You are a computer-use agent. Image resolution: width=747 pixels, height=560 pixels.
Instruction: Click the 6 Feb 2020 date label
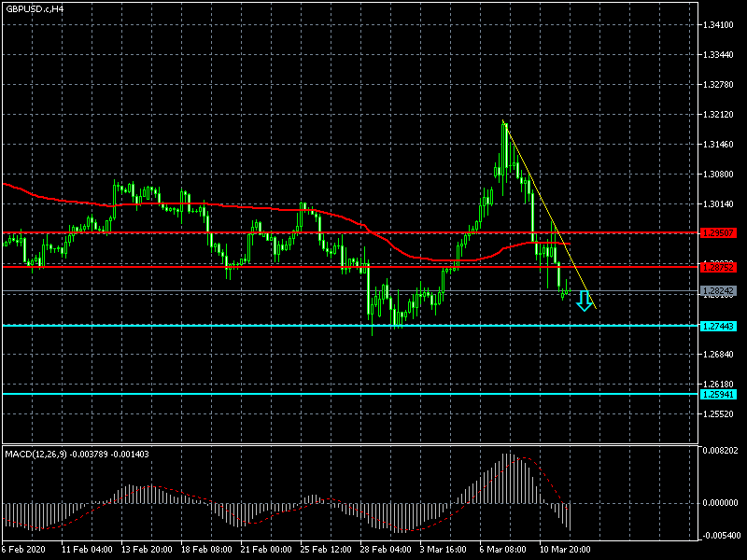(24, 549)
